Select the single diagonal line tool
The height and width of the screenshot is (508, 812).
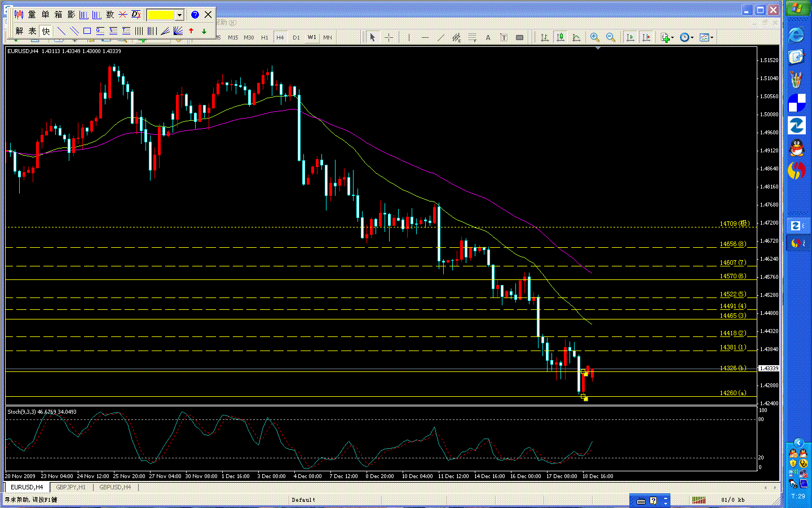tap(61, 31)
